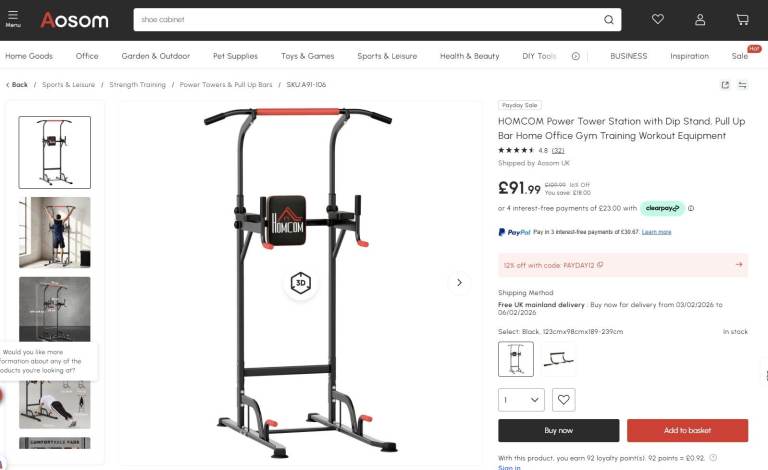Expand more categories arrow in nav bar
The image size is (768, 470).
pos(576,56)
